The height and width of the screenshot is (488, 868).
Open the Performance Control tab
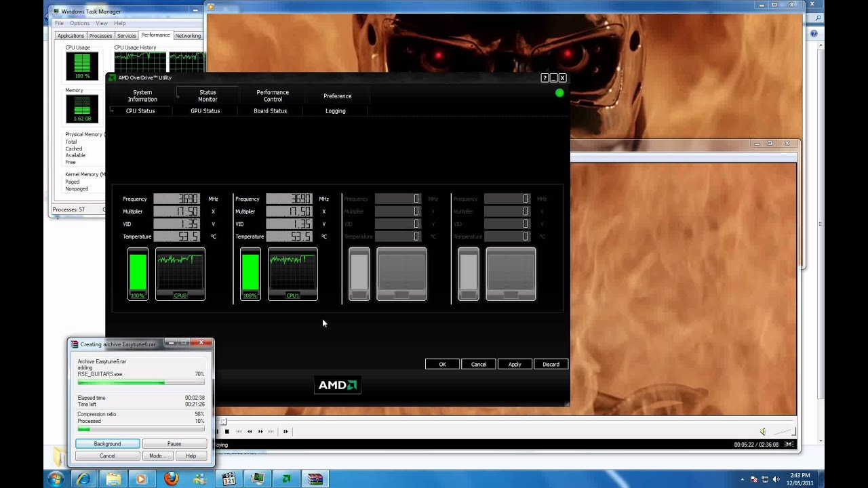273,96
